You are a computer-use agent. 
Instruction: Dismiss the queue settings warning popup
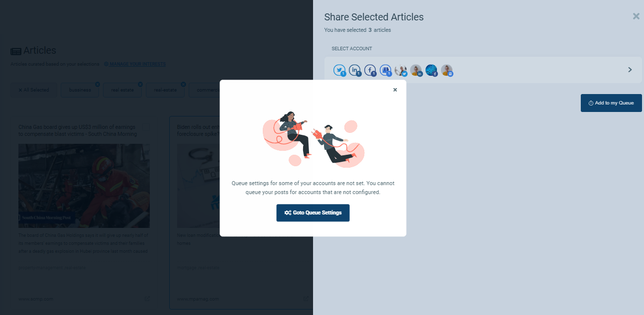(x=395, y=90)
